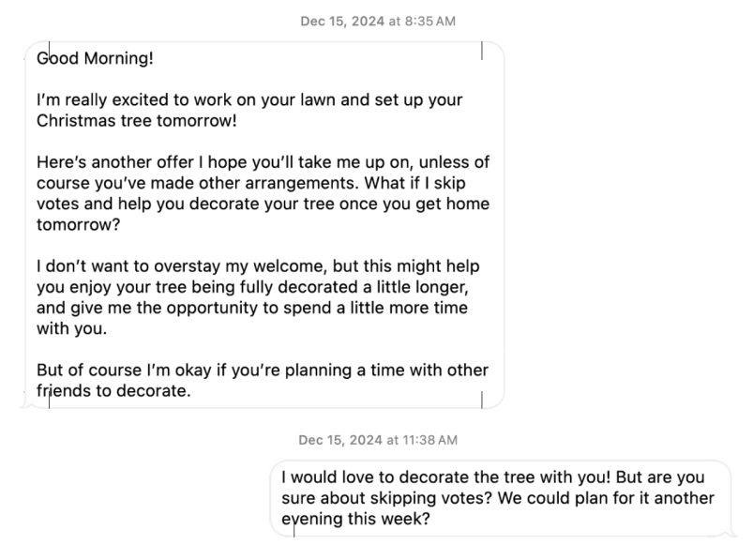Click "I would love" in the sent reply
Image resolution: width=753 pixels, height=560 pixels.
point(328,477)
